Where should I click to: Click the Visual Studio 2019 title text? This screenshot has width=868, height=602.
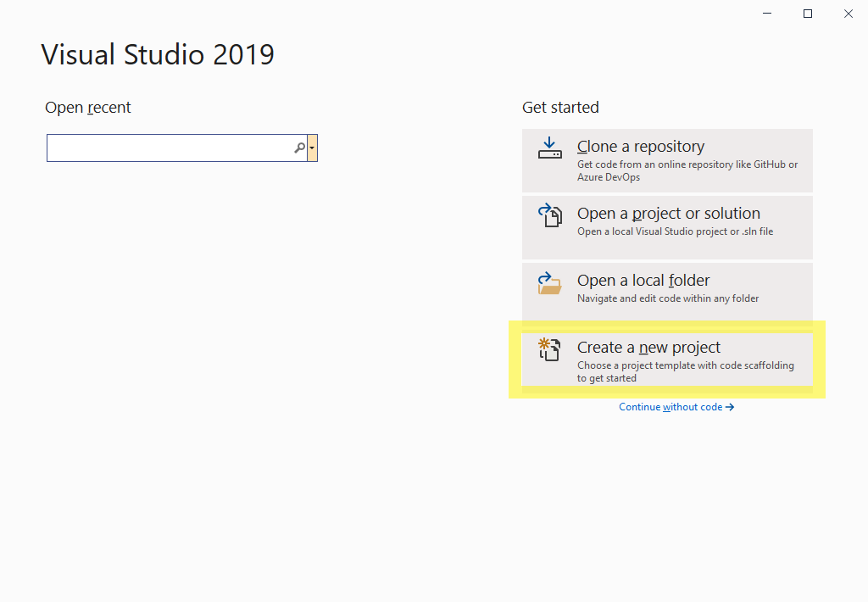[158, 54]
